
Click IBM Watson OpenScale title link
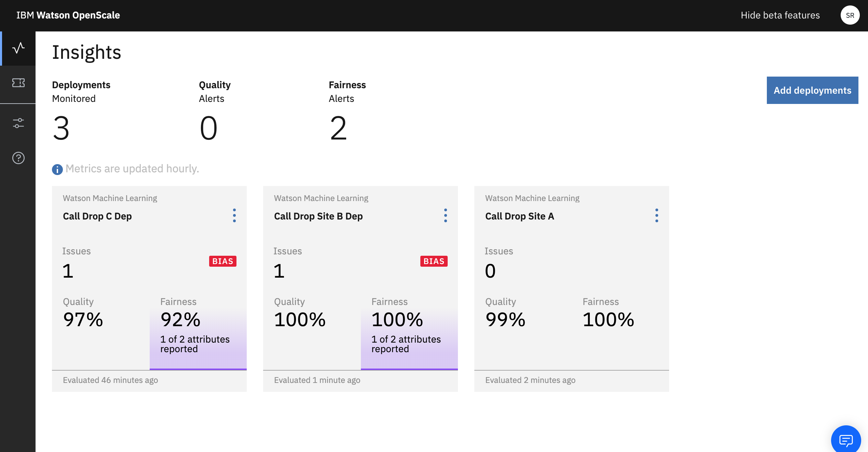(68, 15)
